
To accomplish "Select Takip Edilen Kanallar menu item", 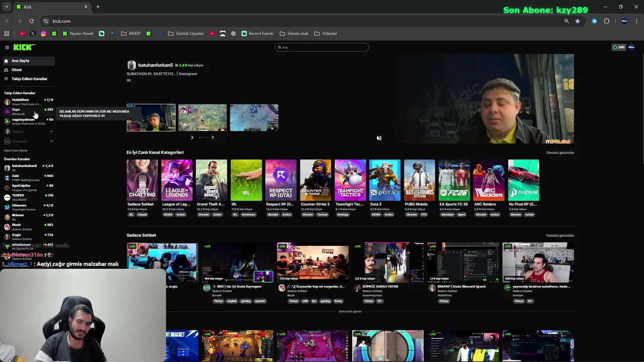I will [x=28, y=79].
